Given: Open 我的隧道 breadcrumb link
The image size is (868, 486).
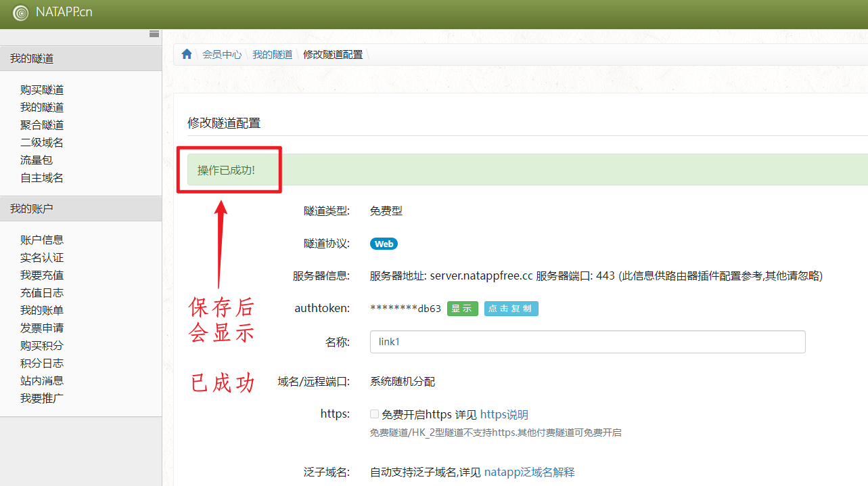Looking at the screenshot, I should pos(273,54).
